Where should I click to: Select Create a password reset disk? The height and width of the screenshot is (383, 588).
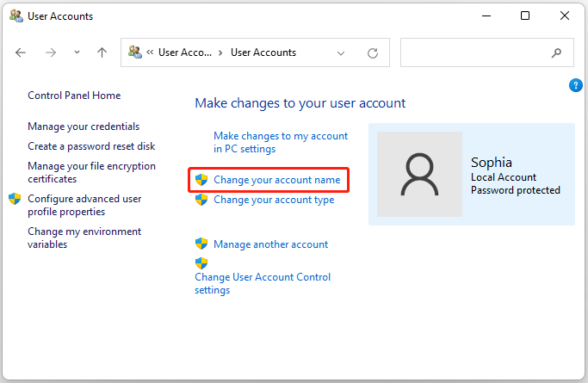[90, 146]
